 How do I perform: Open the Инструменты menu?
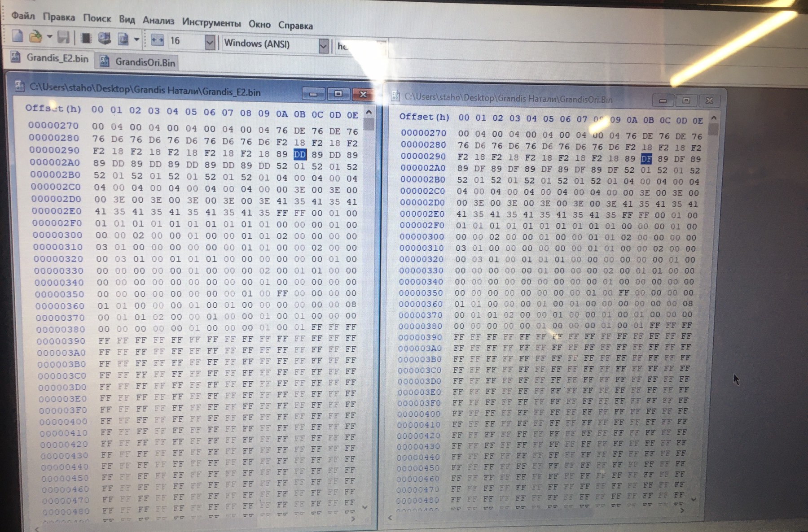tap(211, 22)
